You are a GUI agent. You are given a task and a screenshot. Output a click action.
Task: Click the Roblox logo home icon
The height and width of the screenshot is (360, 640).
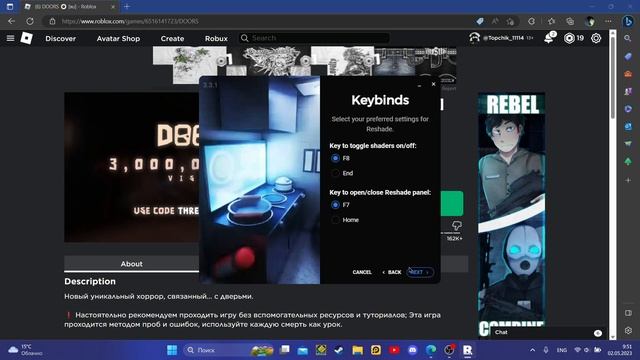(27, 38)
